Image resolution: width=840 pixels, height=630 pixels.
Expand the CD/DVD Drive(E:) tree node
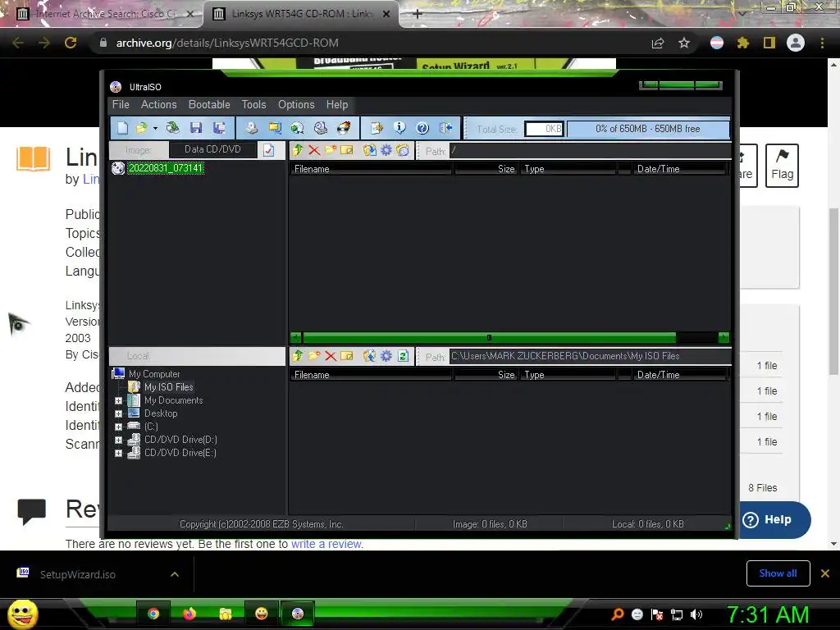click(x=118, y=453)
